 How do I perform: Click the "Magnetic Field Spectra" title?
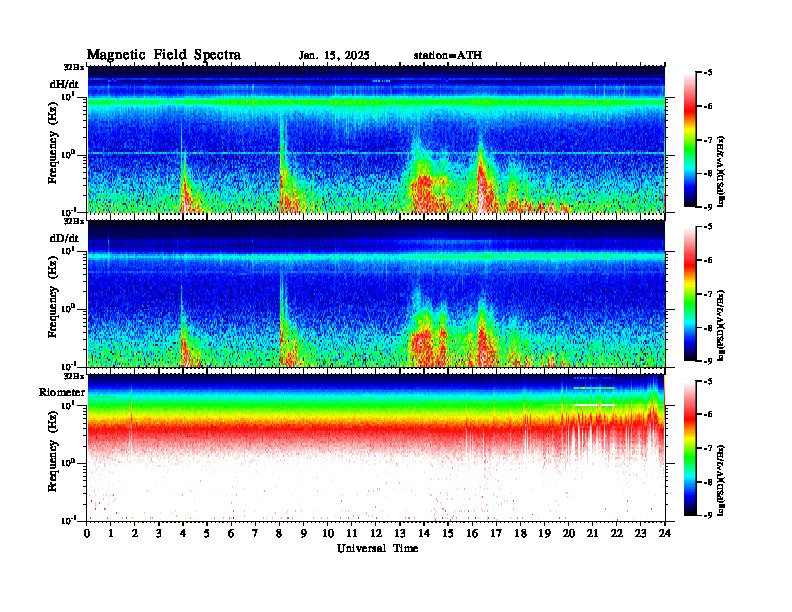pos(164,55)
